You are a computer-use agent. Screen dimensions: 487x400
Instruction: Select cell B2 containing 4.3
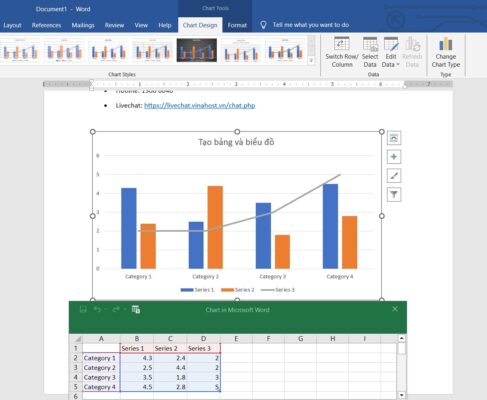tap(137, 358)
